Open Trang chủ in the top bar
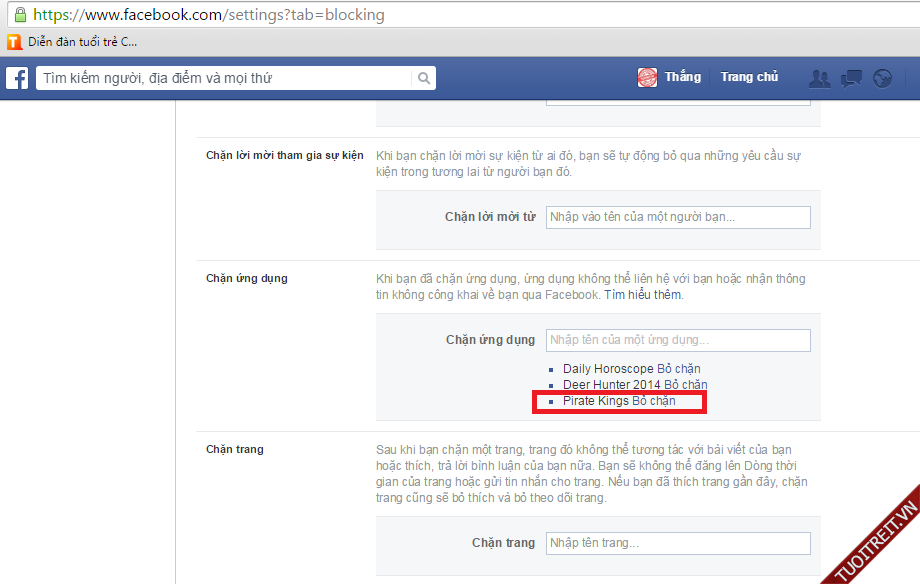The image size is (920, 584). pyautogui.click(x=749, y=77)
